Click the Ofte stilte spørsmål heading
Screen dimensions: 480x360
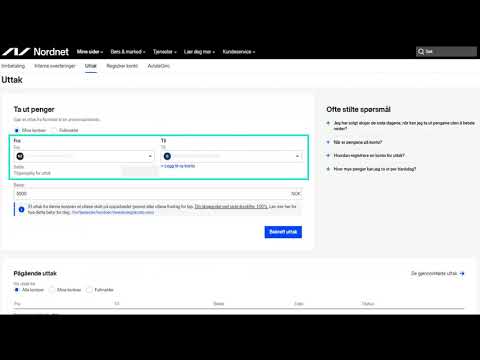[x=358, y=109]
